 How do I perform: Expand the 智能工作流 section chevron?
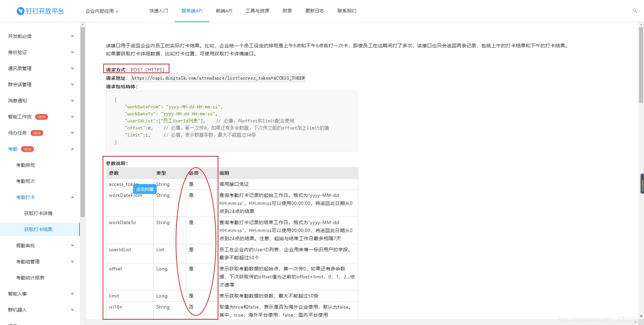point(72,117)
